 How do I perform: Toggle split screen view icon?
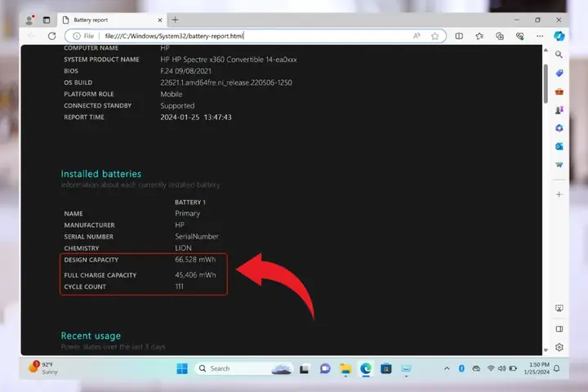point(459,36)
